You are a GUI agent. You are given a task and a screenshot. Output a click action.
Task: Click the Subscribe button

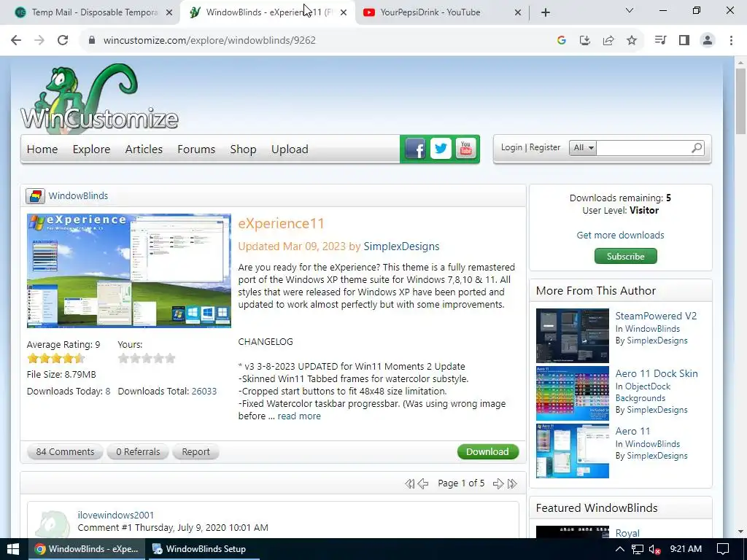click(x=625, y=256)
